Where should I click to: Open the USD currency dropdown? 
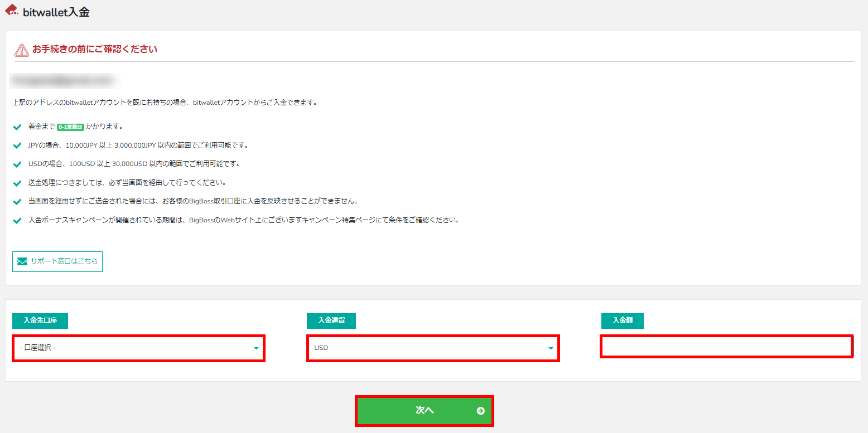click(433, 348)
